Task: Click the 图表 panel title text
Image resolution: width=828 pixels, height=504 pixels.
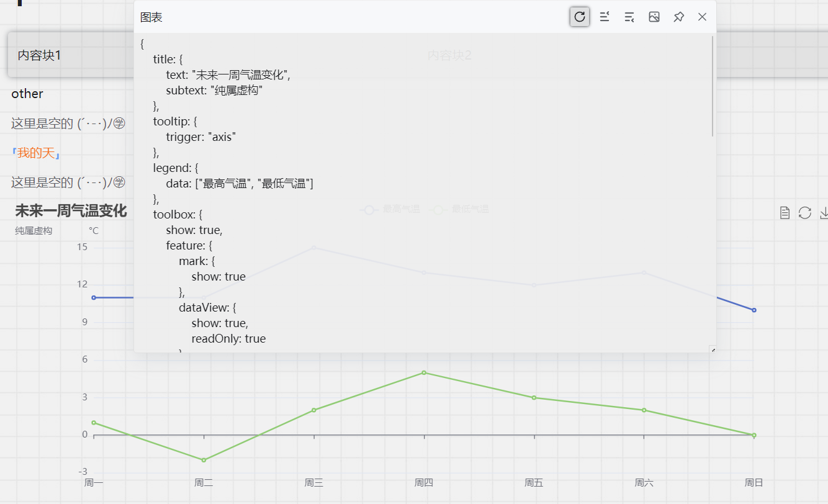Action: click(x=151, y=17)
